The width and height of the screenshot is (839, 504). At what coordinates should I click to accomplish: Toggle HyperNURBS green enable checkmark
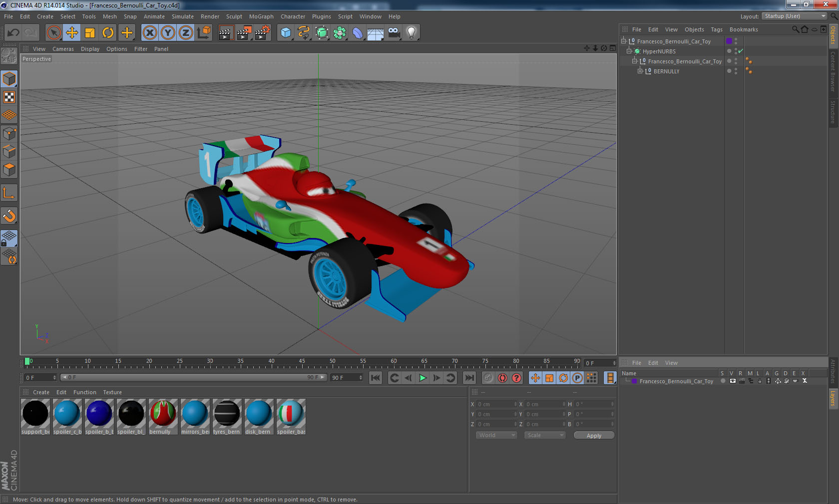tap(741, 51)
